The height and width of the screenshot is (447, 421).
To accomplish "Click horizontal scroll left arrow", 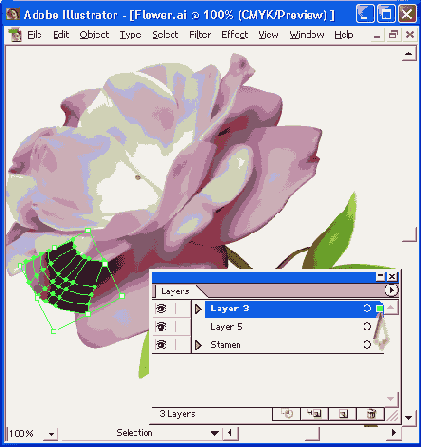I will pyautogui.click(x=229, y=433).
